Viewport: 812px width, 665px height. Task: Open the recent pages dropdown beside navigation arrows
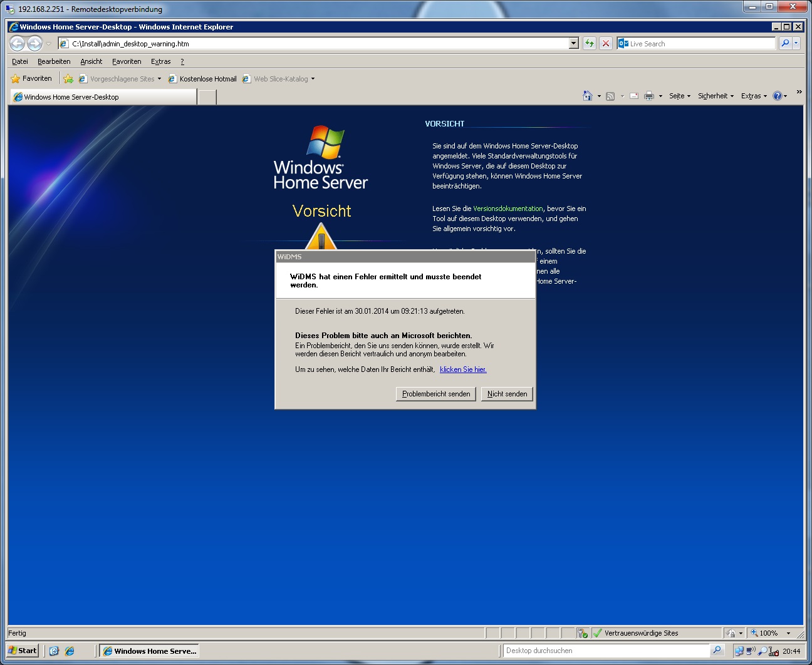pyautogui.click(x=48, y=44)
